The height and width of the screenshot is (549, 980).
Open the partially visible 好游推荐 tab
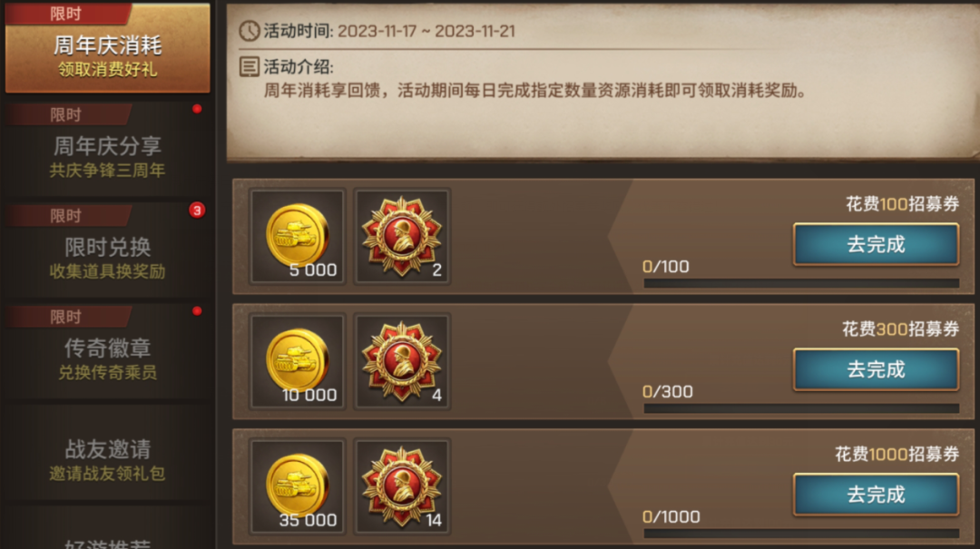click(107, 542)
